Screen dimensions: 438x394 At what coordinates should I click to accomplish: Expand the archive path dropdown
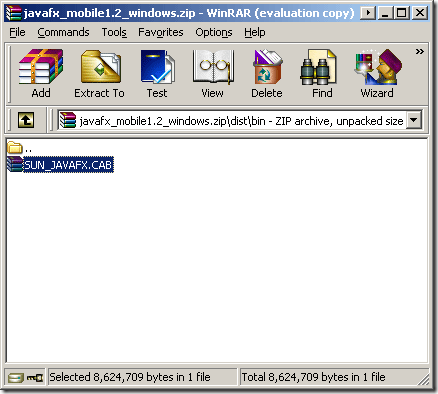(414, 120)
